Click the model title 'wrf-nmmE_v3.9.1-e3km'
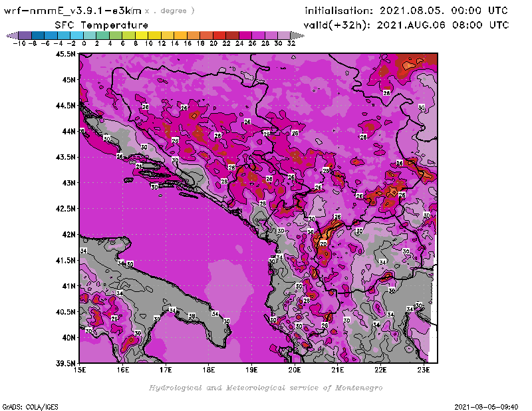 pos(72,11)
